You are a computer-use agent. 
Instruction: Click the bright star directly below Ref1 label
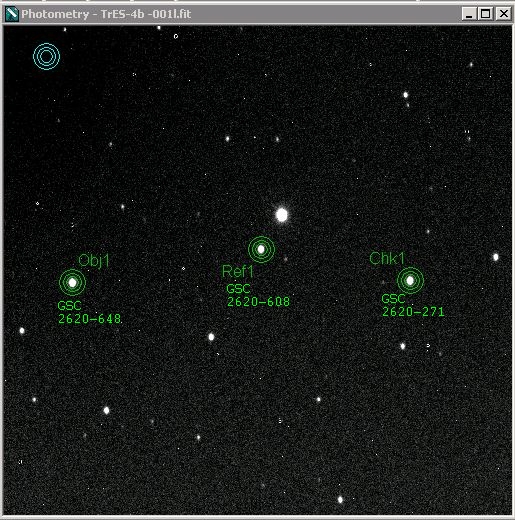[x=211, y=337]
